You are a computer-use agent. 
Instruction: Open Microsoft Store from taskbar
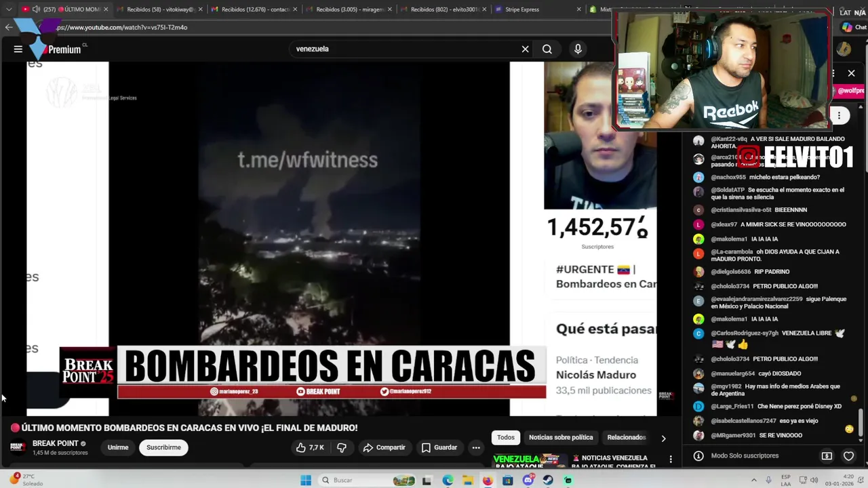coord(507,480)
